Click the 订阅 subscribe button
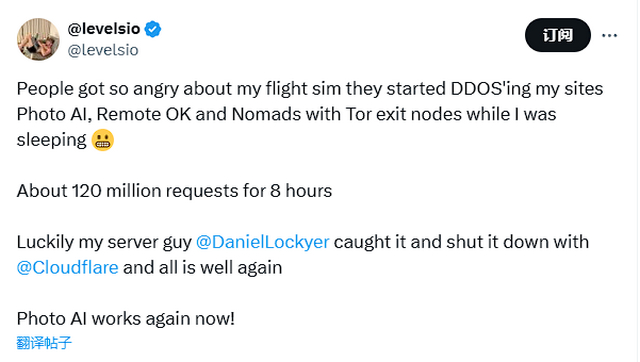The width and height of the screenshot is (640, 362). tap(558, 35)
